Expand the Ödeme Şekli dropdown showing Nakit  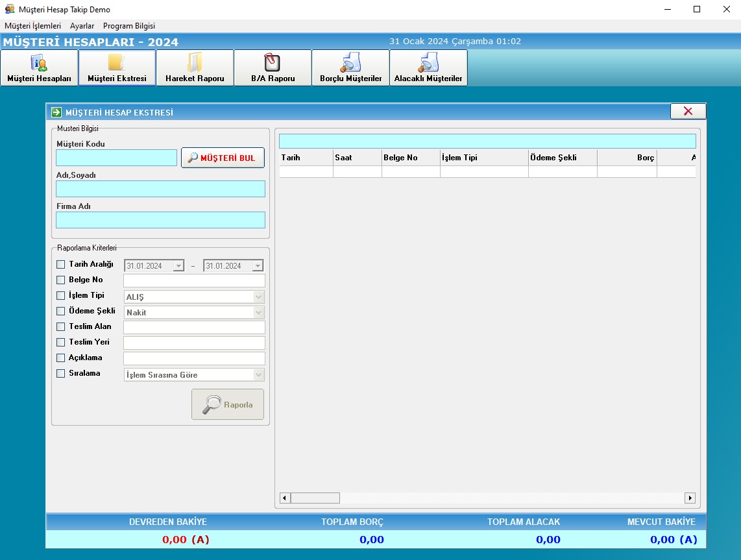tap(258, 312)
